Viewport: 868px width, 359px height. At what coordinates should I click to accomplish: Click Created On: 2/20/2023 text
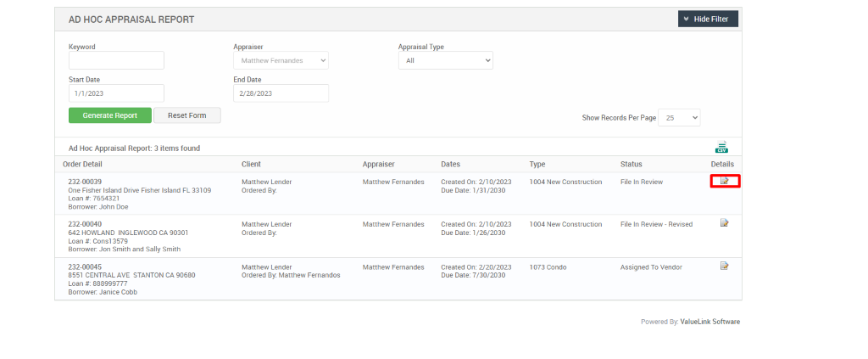(x=476, y=267)
